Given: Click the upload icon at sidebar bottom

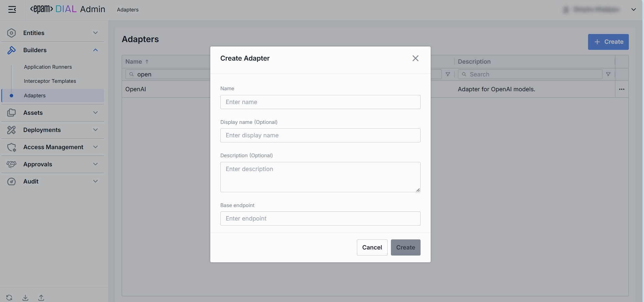Looking at the screenshot, I should [x=41, y=298].
